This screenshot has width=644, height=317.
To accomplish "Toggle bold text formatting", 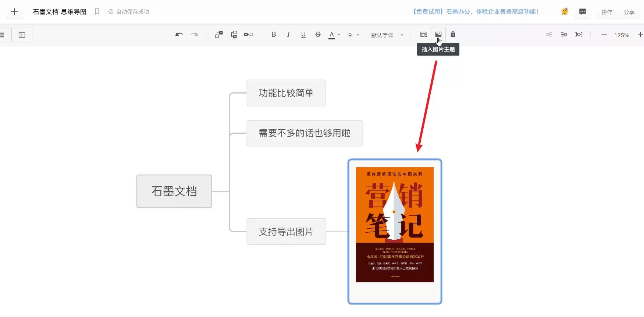I will coord(273,35).
